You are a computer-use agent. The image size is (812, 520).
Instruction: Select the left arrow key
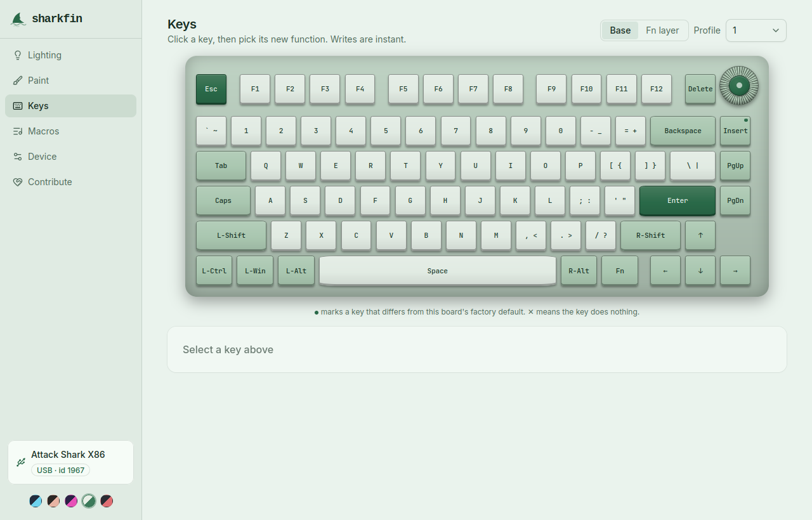(665, 271)
